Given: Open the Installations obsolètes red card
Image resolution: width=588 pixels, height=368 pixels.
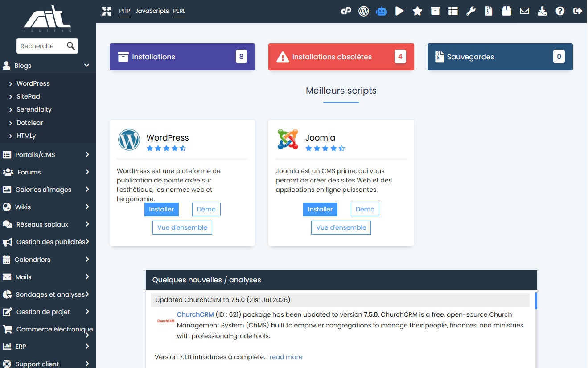Looking at the screenshot, I should coord(341,57).
